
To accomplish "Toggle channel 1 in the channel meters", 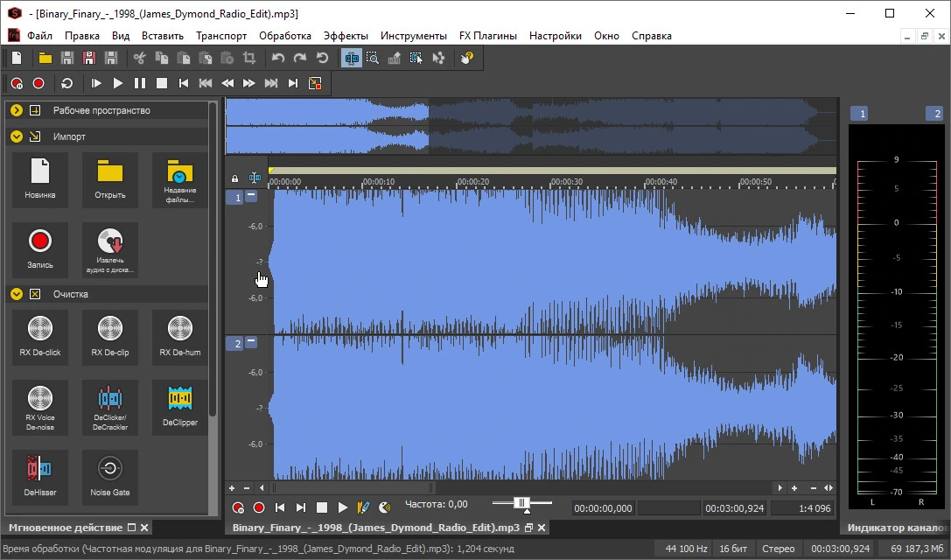I will pyautogui.click(x=859, y=114).
